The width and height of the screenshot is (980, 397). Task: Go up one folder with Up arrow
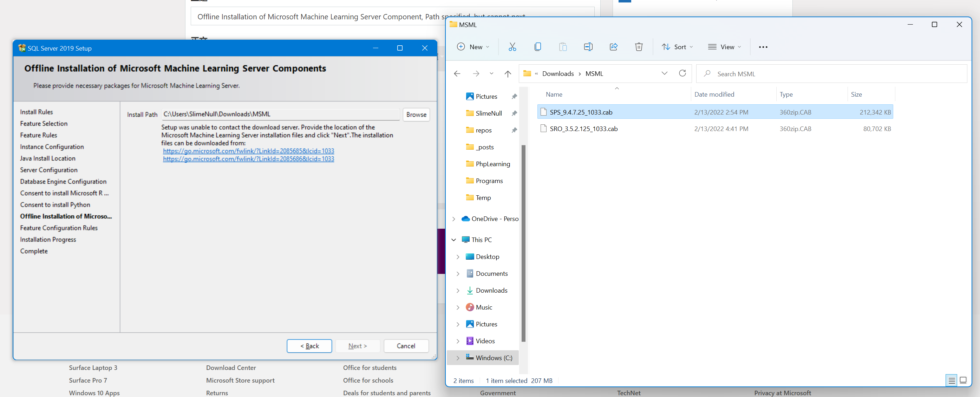tap(508, 74)
